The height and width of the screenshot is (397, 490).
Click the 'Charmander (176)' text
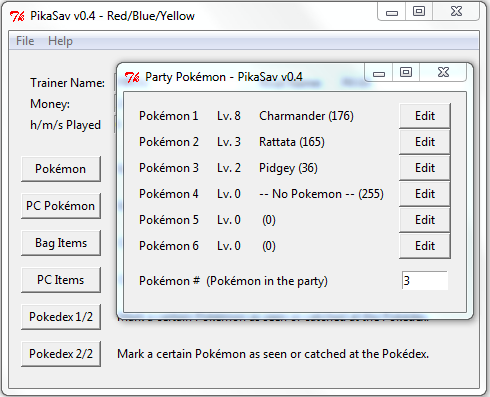click(306, 116)
